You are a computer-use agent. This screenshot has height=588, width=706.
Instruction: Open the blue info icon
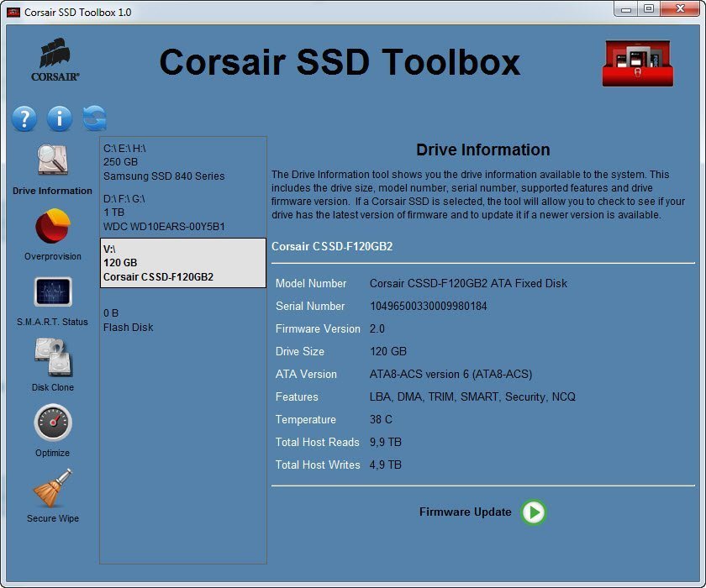pyautogui.click(x=60, y=118)
